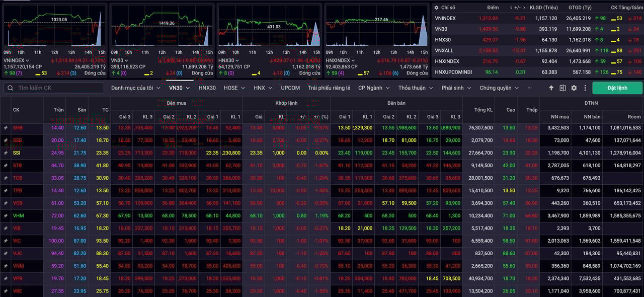This screenshot has height=297, width=644.
Task: Switch to the UPCOM tab
Action: coord(290,88)
